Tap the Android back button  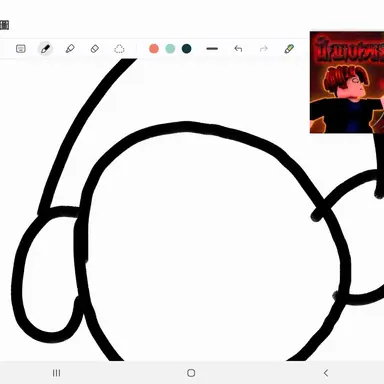[326, 373]
